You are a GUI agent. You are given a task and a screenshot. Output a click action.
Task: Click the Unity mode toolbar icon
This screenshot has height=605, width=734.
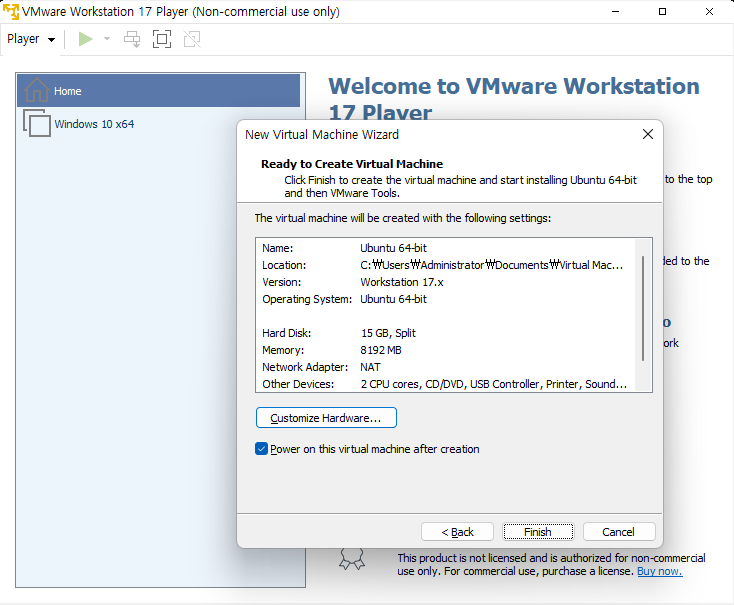192,39
